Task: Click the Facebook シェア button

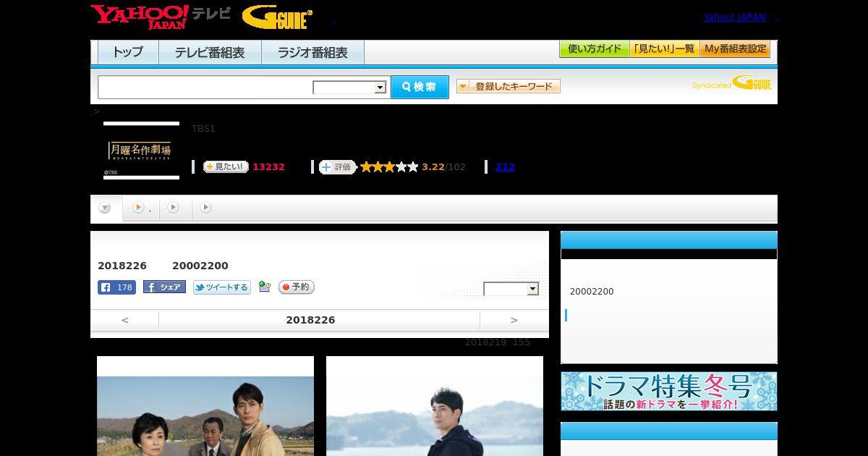Action: pyautogui.click(x=164, y=287)
